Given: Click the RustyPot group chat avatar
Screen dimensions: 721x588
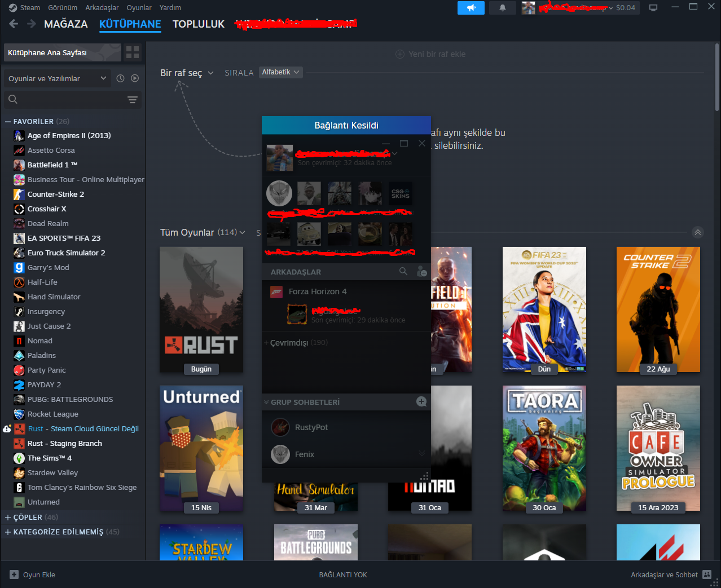Looking at the screenshot, I should (280, 427).
